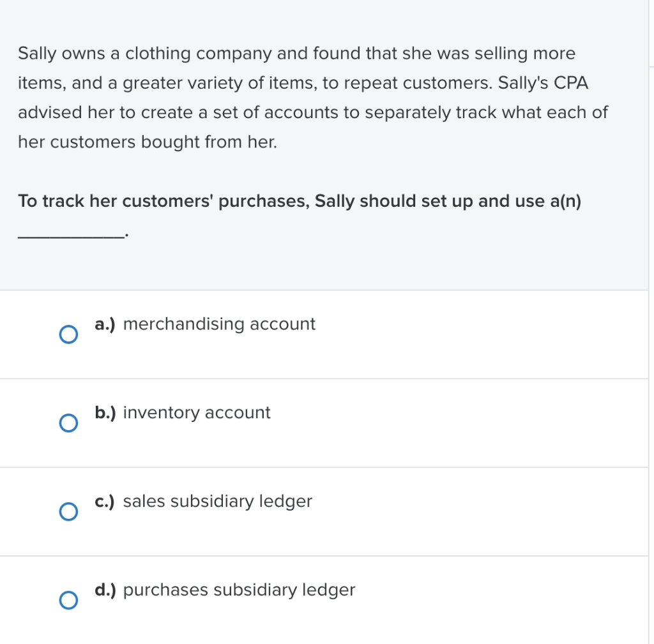
Task: Click the "purchases subsidiary ledger" answer text
Action: (x=239, y=590)
